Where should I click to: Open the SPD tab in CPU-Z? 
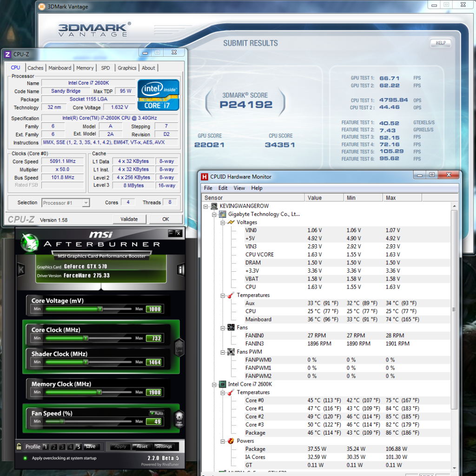[106, 68]
